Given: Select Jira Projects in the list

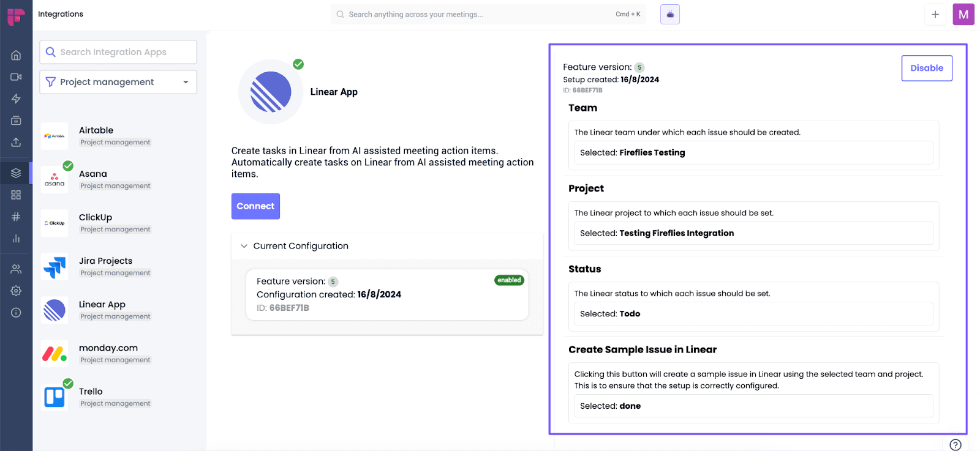Looking at the screenshot, I should [118, 267].
